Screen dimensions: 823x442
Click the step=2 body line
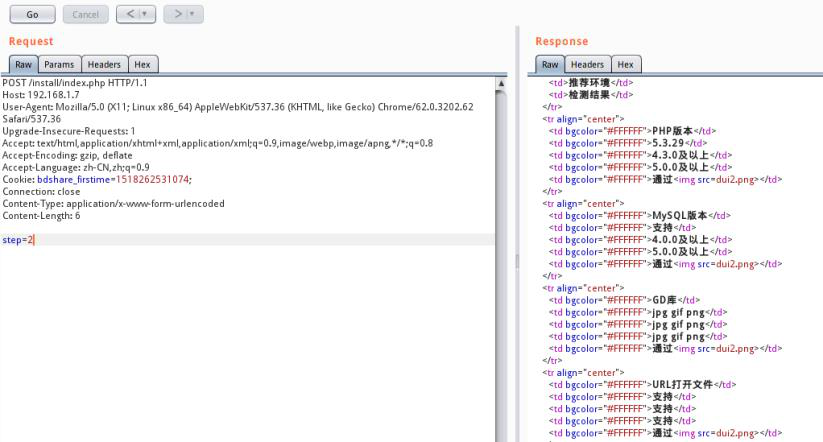click(247, 240)
